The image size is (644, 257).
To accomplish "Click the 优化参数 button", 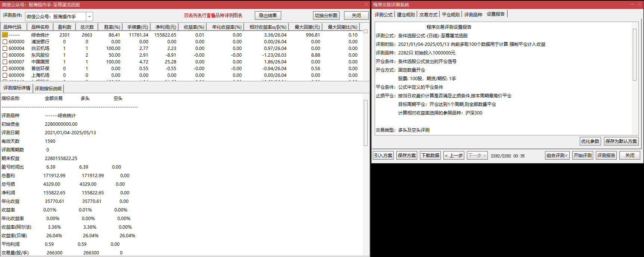I will tap(590, 141).
